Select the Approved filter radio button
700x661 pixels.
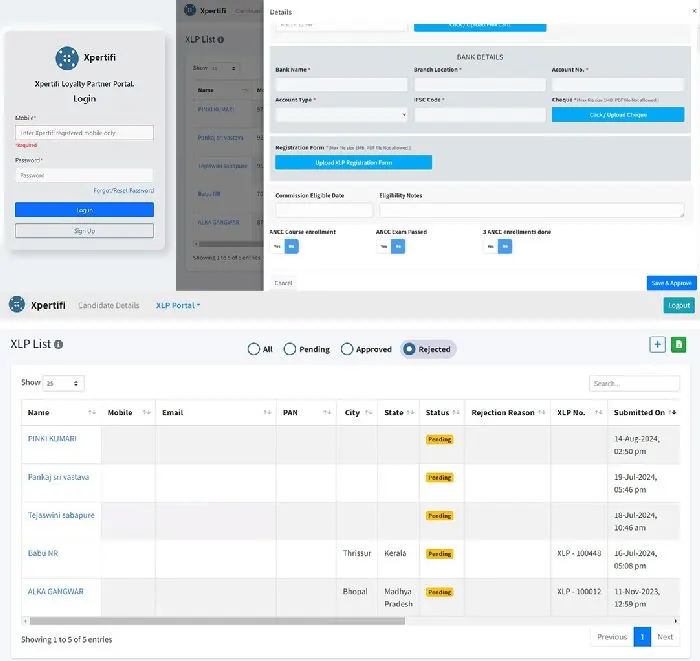click(347, 349)
